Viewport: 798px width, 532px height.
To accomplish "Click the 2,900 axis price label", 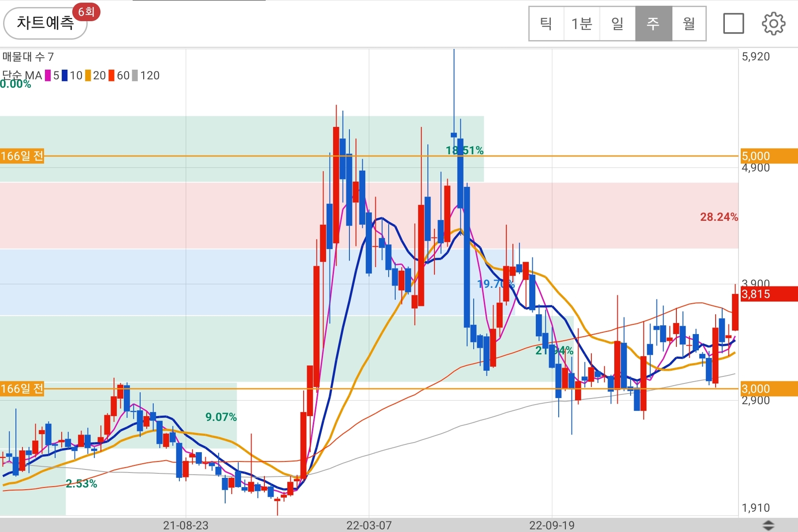I will click(756, 401).
